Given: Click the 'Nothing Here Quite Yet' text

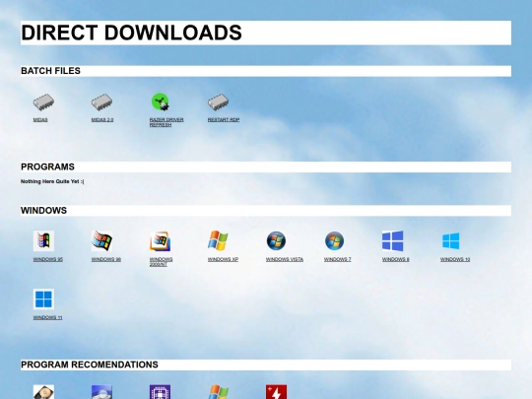Looking at the screenshot, I should pyautogui.click(x=52, y=181).
